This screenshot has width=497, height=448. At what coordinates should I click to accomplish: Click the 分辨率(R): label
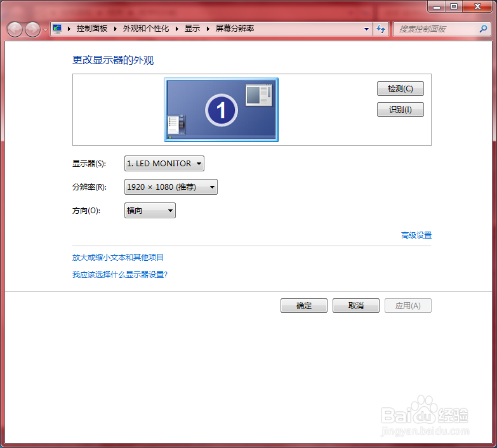pos(89,187)
